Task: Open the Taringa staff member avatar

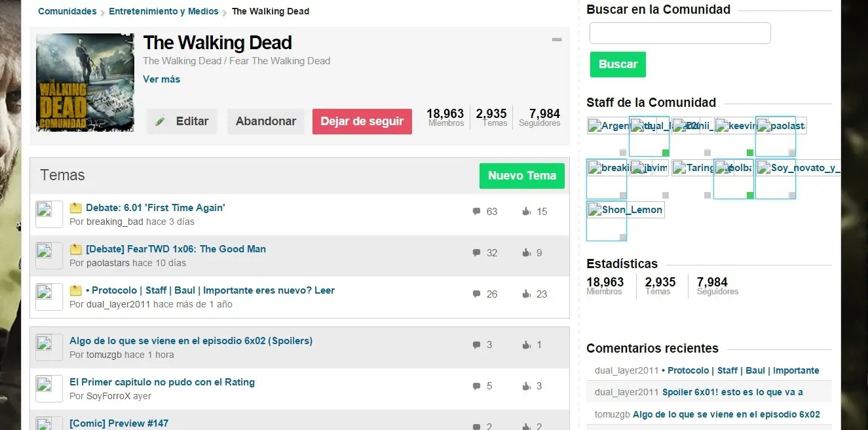Action: pos(691,179)
